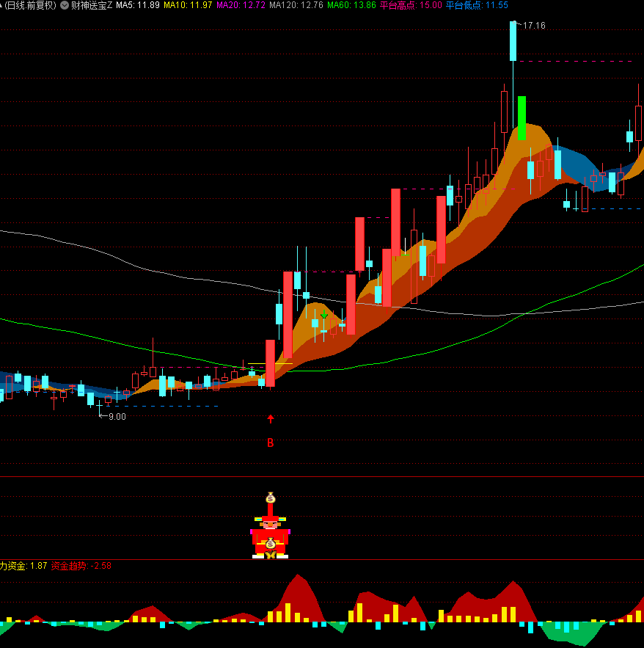The width and height of the screenshot is (644, 648).
Task: Click the MA10: 11.97 label
Action: [x=188, y=5]
